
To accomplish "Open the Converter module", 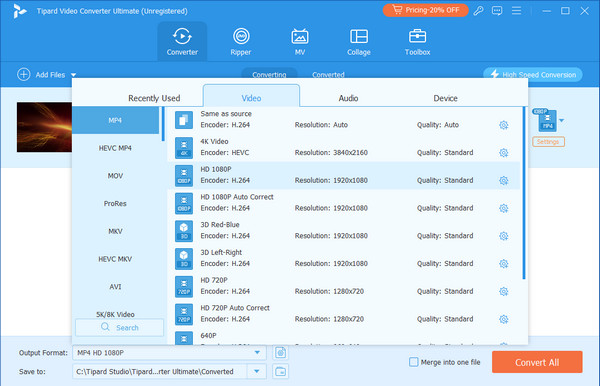I will coord(182,41).
